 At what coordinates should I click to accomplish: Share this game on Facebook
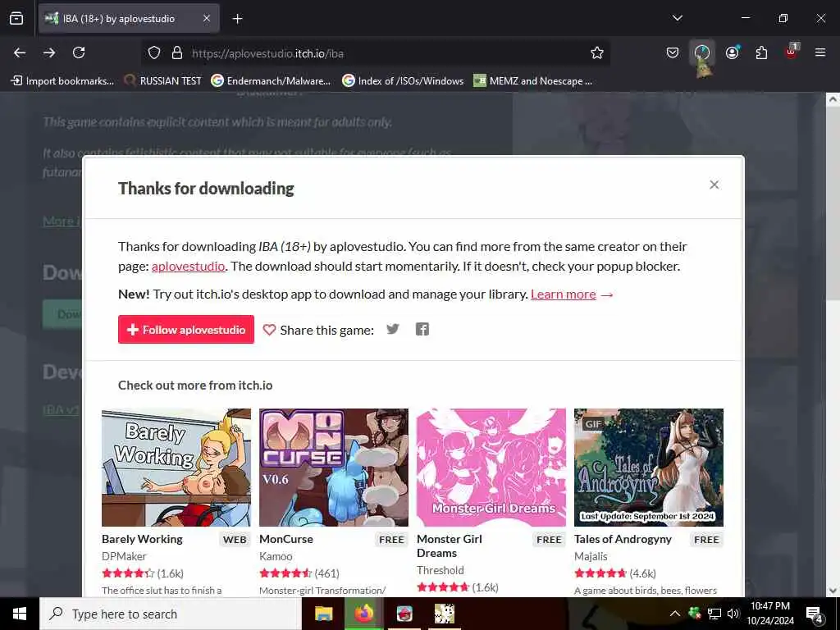click(x=422, y=329)
